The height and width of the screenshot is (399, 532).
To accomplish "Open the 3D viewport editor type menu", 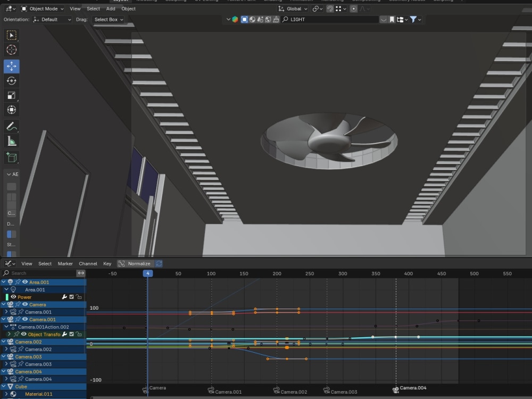I will click(11, 9).
